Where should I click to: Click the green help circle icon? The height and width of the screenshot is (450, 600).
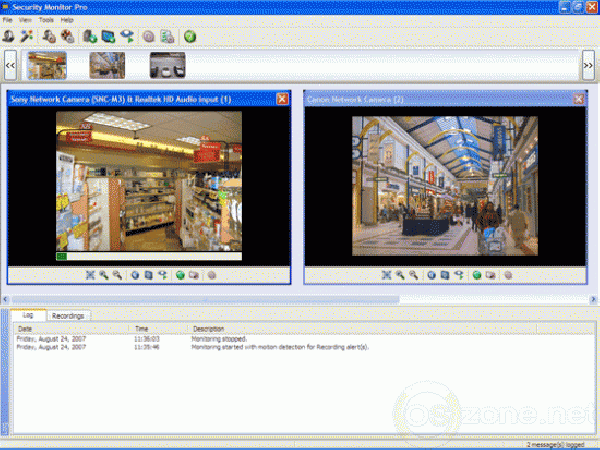point(190,37)
